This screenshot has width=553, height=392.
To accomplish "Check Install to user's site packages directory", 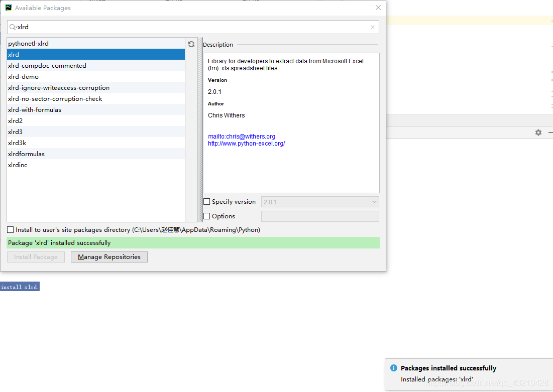I will (10, 229).
